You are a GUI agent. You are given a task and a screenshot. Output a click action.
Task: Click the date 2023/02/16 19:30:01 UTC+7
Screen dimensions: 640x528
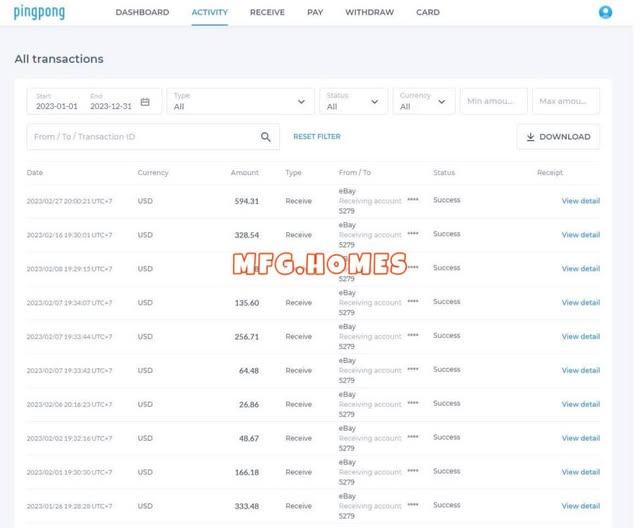69,235
